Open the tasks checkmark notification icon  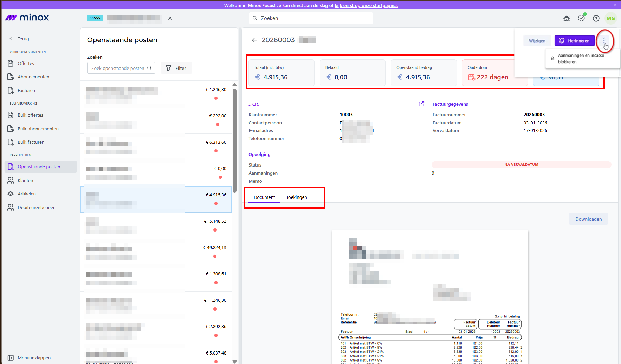[581, 18]
